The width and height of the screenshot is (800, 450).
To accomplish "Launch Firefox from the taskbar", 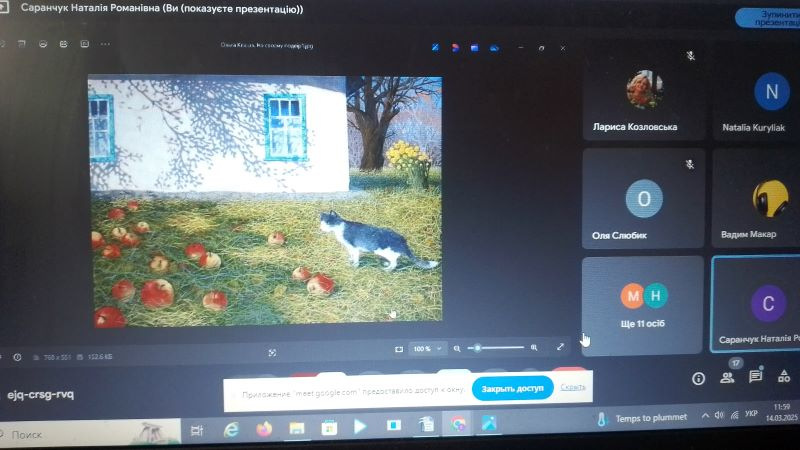I will pyautogui.click(x=264, y=429).
